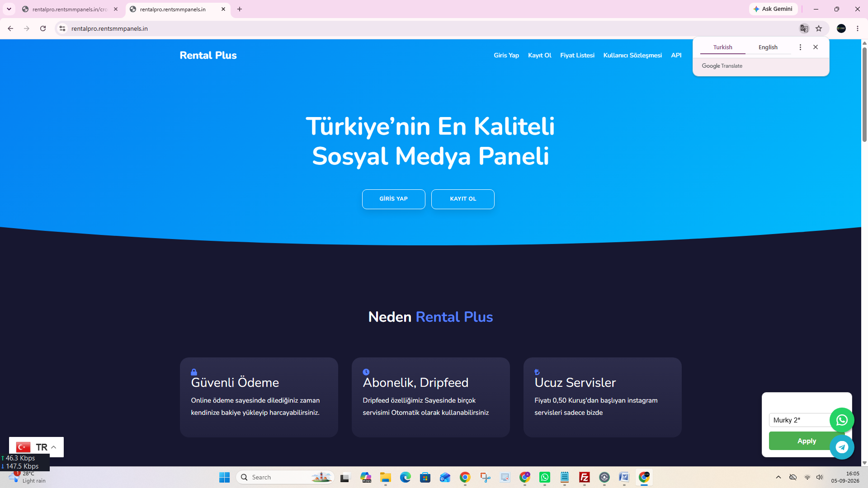Click the Windows taskbar Search box

285,477
